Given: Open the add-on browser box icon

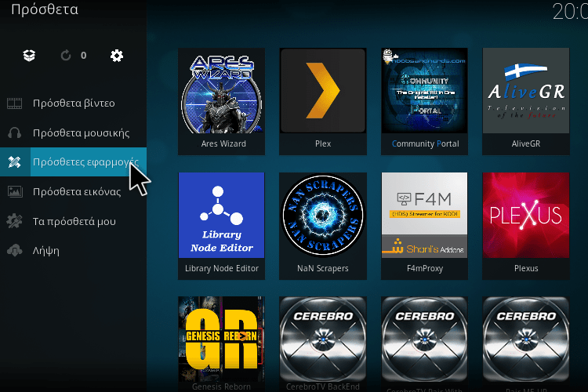Looking at the screenshot, I should [x=29, y=56].
